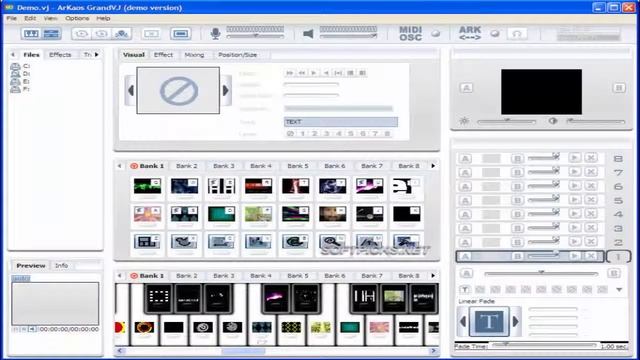The height and width of the screenshot is (360, 640).
Task: Open the Mixing tab
Action: (x=194, y=55)
